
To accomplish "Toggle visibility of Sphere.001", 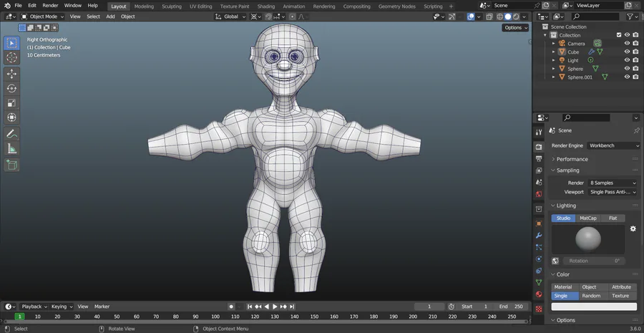I will tap(627, 77).
